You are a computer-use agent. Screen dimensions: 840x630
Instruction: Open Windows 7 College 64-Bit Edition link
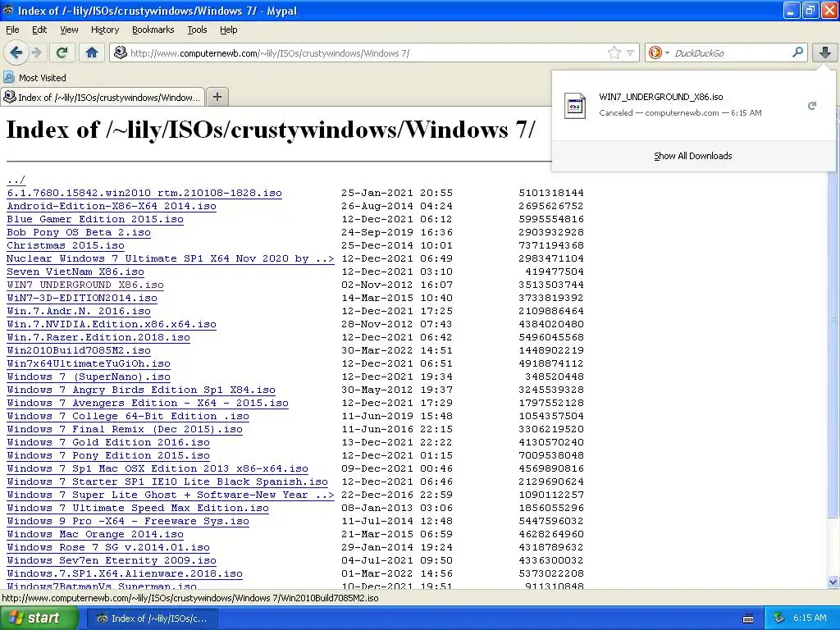pyautogui.click(x=128, y=416)
